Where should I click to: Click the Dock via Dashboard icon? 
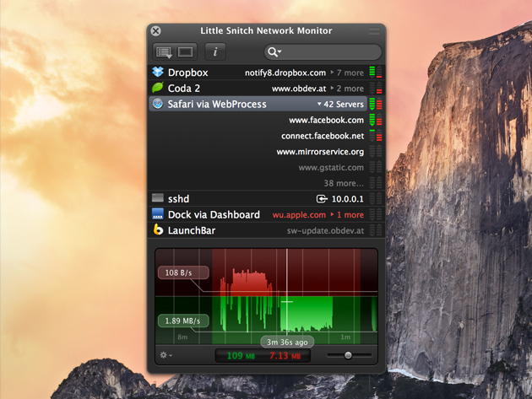pos(157,214)
